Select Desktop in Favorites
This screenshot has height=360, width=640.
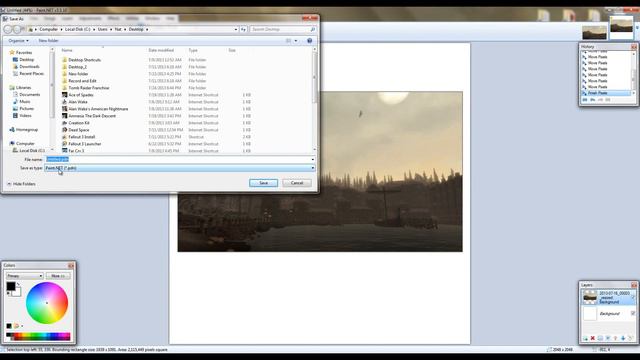[27, 60]
